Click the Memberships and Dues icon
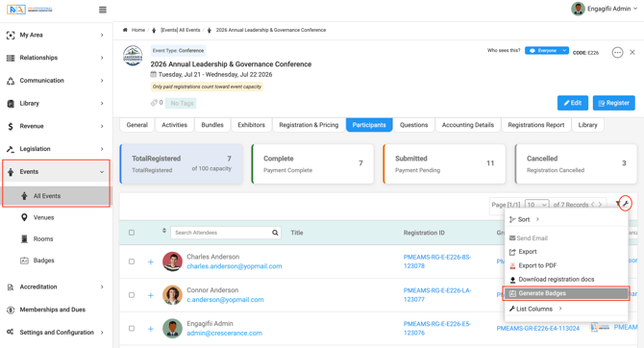 click(x=11, y=310)
